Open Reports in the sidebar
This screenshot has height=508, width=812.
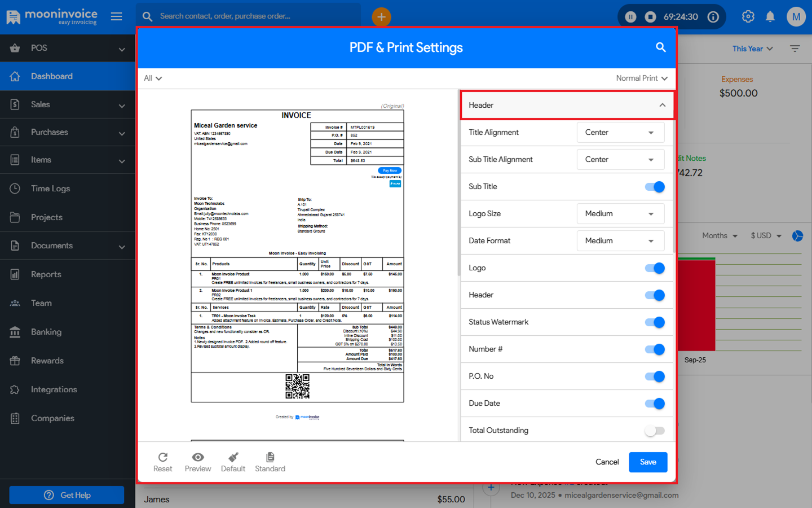(46, 274)
